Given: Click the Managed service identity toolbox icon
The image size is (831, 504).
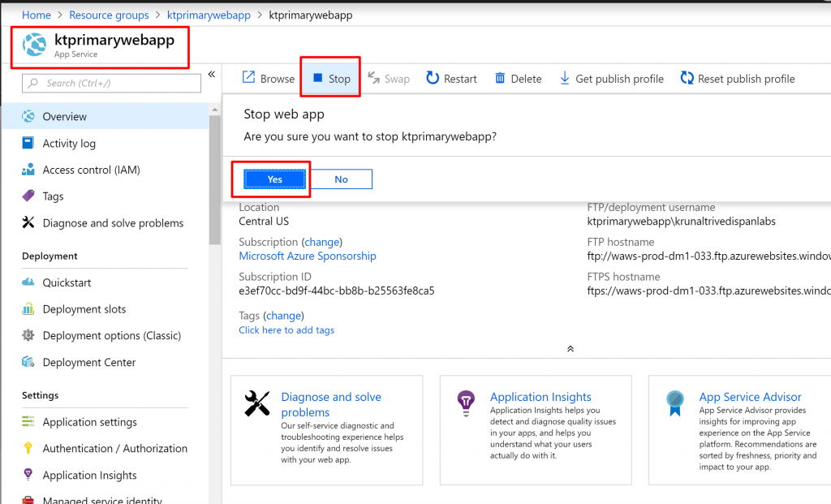Looking at the screenshot, I should click(28, 500).
